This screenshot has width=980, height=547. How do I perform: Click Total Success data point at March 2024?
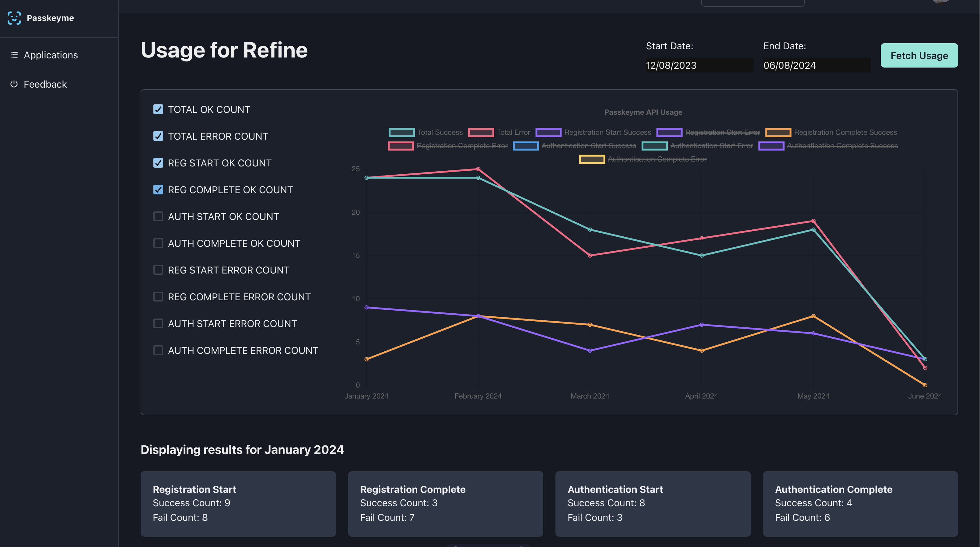click(590, 229)
